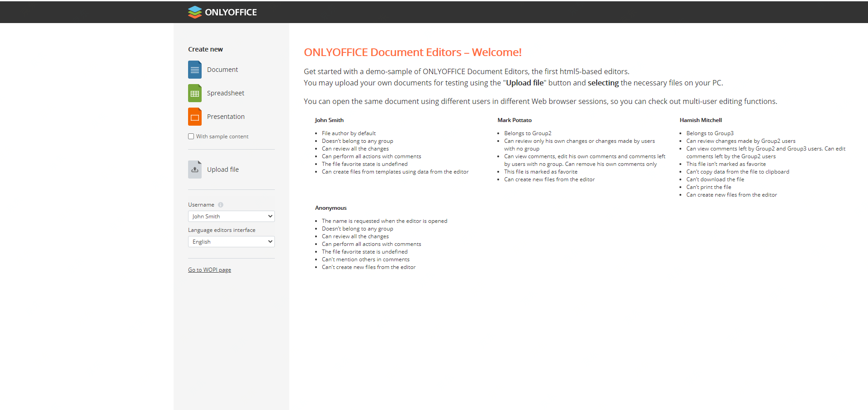This screenshot has width=868, height=410.
Task: Click the 'Belongs to Group2' bullet
Action: [x=528, y=133]
